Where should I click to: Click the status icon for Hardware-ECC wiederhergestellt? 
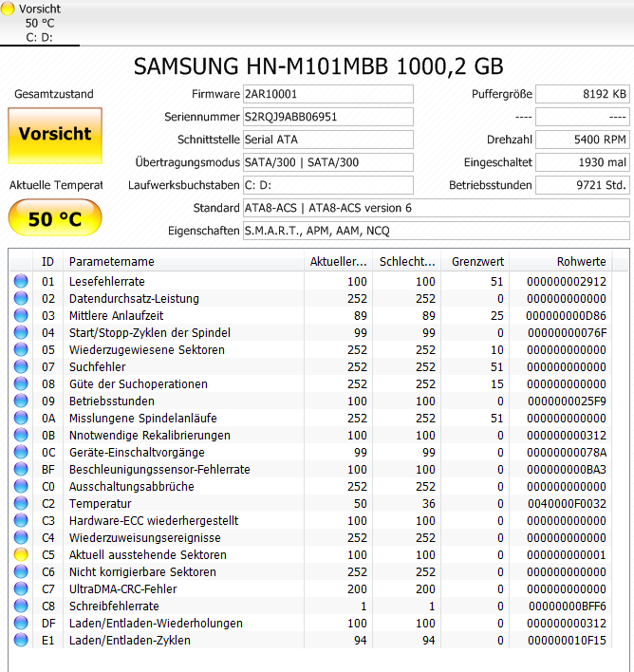pyautogui.click(x=21, y=520)
